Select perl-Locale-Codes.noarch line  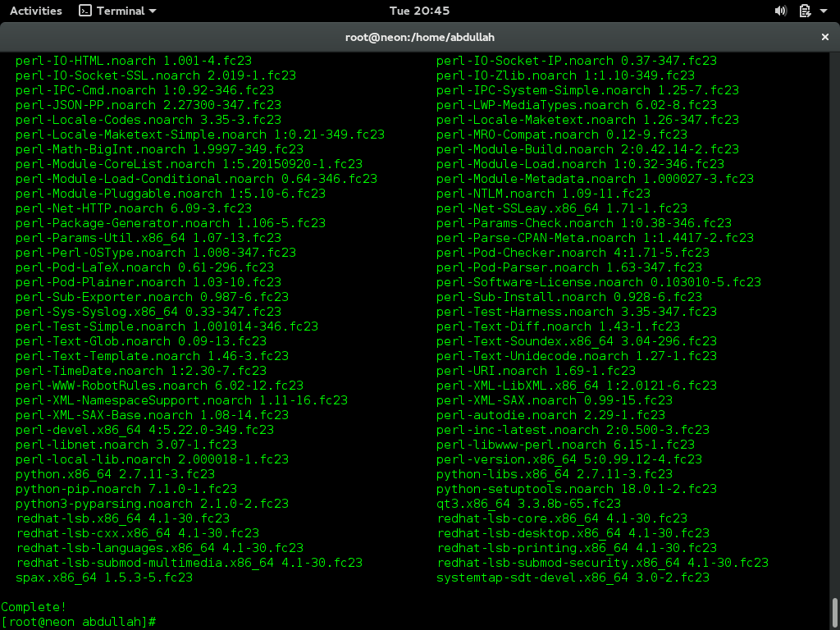tap(148, 120)
